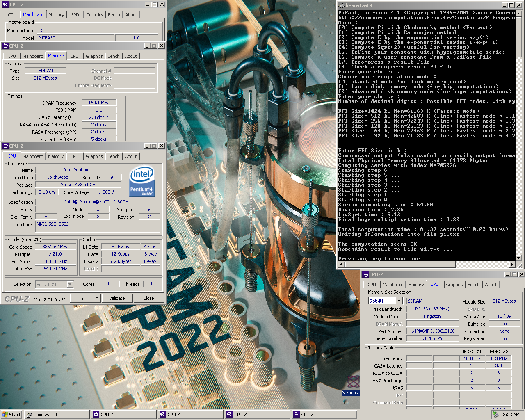Click the Tools button
The image size is (525, 420).
coord(82,298)
